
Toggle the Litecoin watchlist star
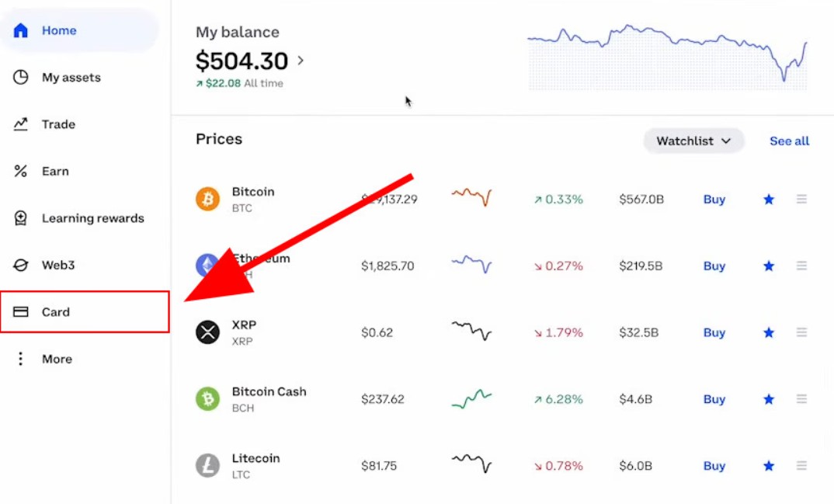[769, 466]
